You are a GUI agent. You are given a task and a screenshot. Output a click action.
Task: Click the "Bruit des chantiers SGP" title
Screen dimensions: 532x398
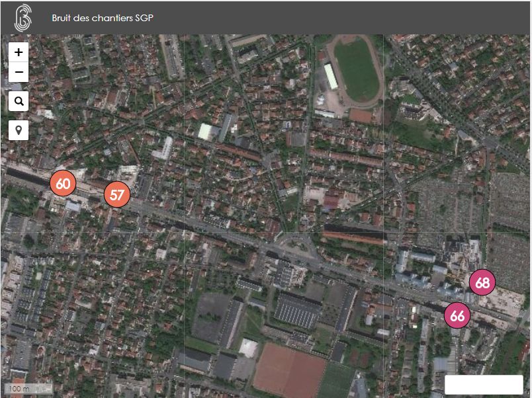click(x=103, y=18)
